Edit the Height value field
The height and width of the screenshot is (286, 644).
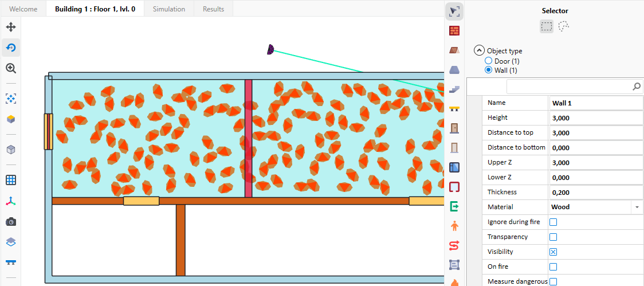pyautogui.click(x=596, y=118)
